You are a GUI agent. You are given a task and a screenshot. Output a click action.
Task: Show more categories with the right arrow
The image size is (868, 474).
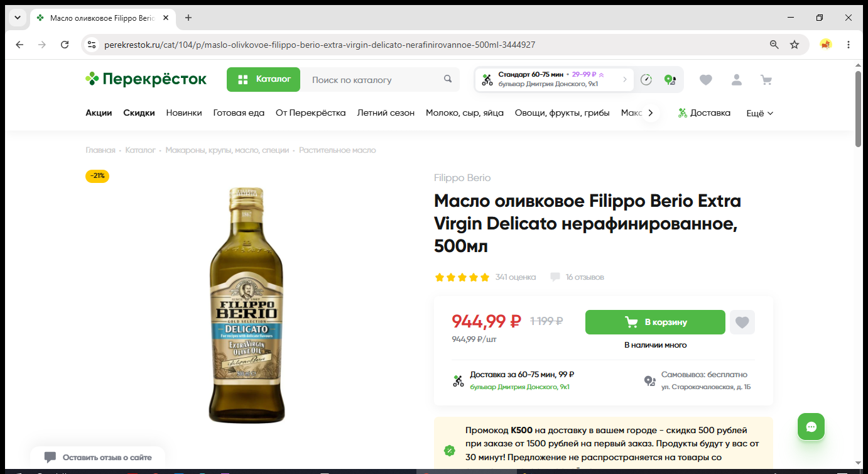(x=651, y=113)
